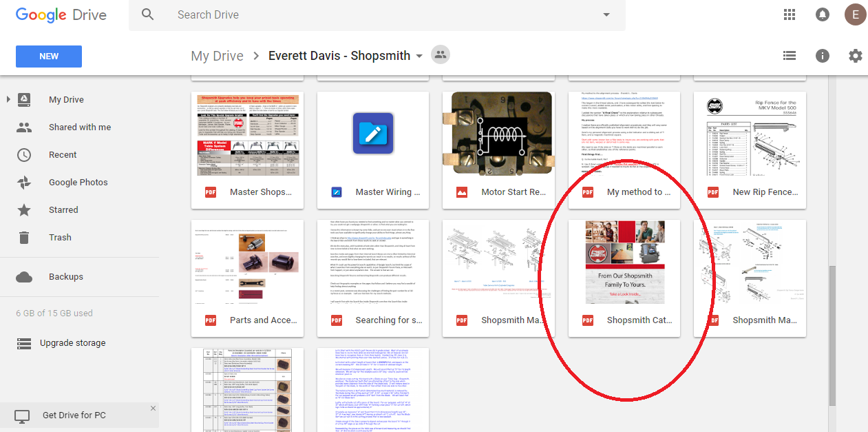This screenshot has height=432, width=868.
Task: Click the Trash bin icon
Action: pyautogui.click(x=24, y=238)
